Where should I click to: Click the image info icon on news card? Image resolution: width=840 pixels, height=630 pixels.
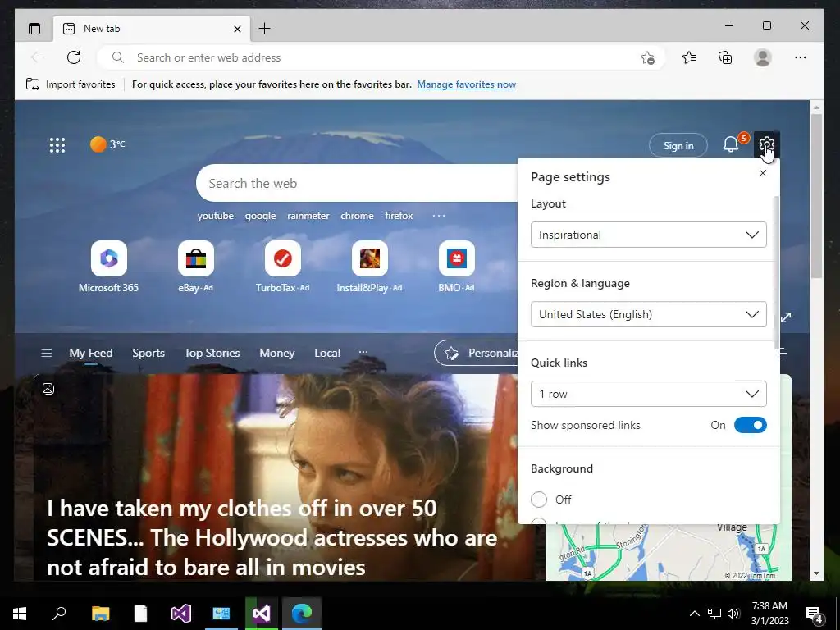[x=48, y=388]
